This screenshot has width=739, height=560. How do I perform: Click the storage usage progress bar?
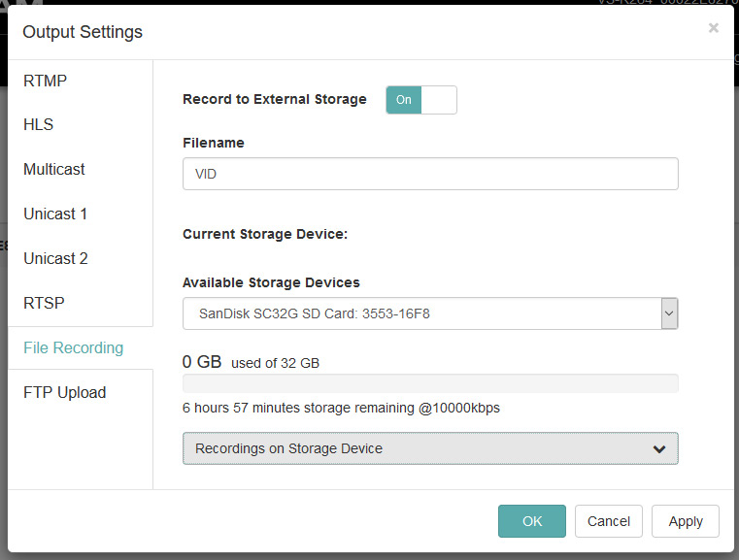coord(430,383)
